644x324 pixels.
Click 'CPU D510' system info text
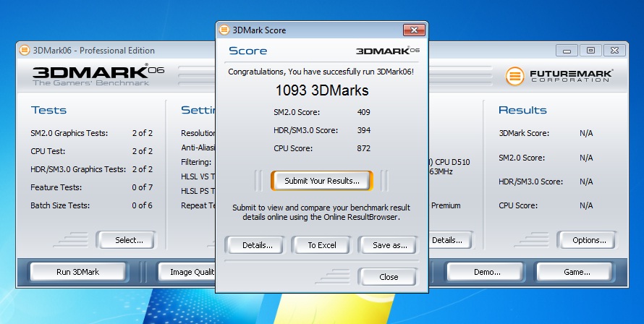point(449,162)
